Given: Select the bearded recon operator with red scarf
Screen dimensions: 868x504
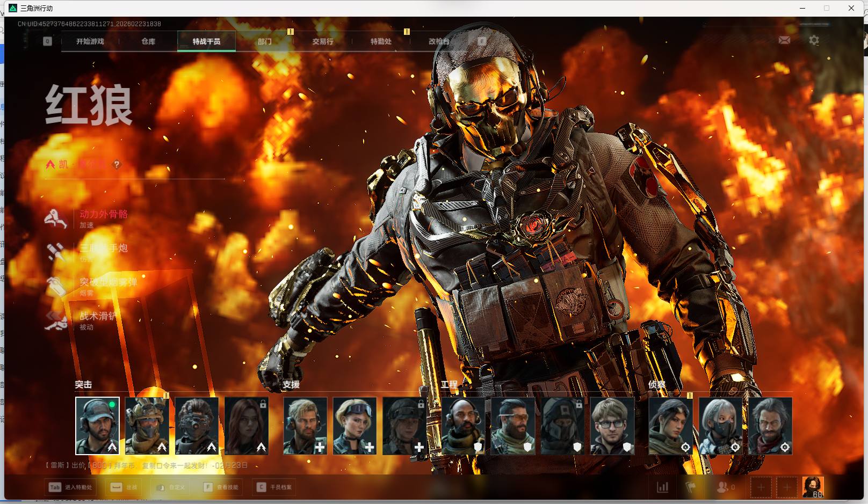Looking at the screenshot, I should 770,426.
